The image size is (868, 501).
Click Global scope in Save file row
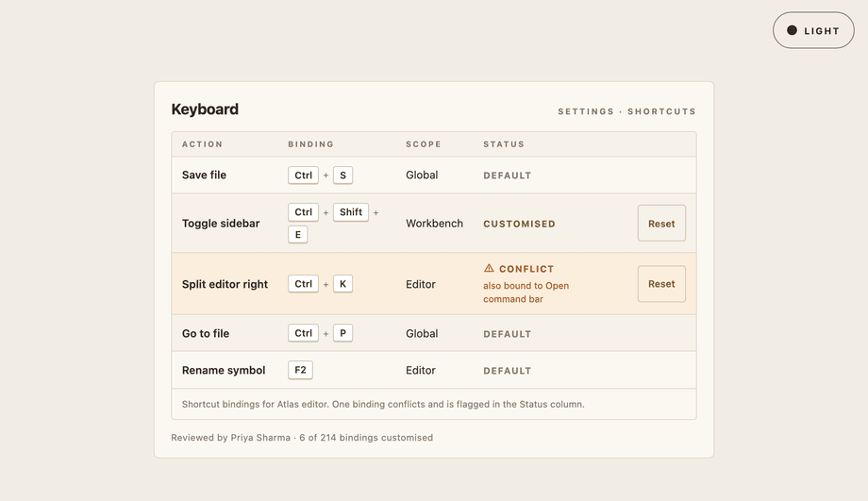[x=422, y=175]
